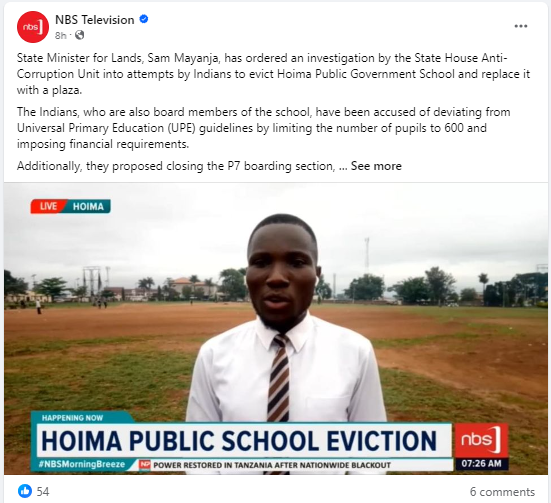Click the #NBSMorningBreeze hashtag label
Screen dimensions: 551x503
[82, 464]
